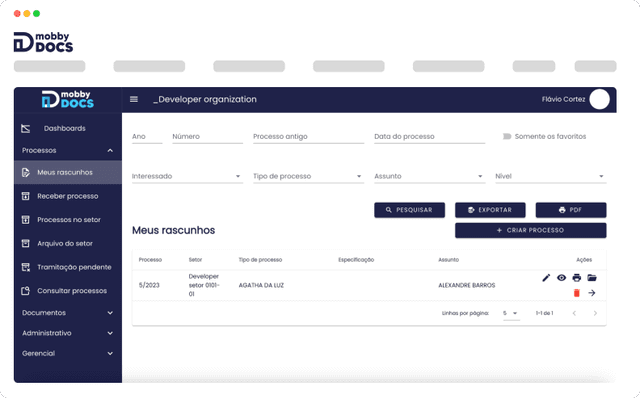The width and height of the screenshot is (640, 398).
Task: Expand the Documentos sidebar section
Action: [x=68, y=313]
